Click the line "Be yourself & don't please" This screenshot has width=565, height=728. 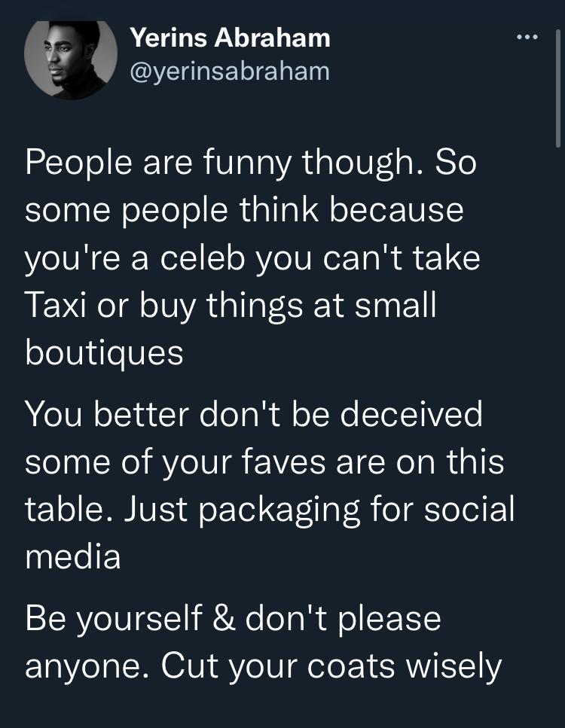coord(233,618)
